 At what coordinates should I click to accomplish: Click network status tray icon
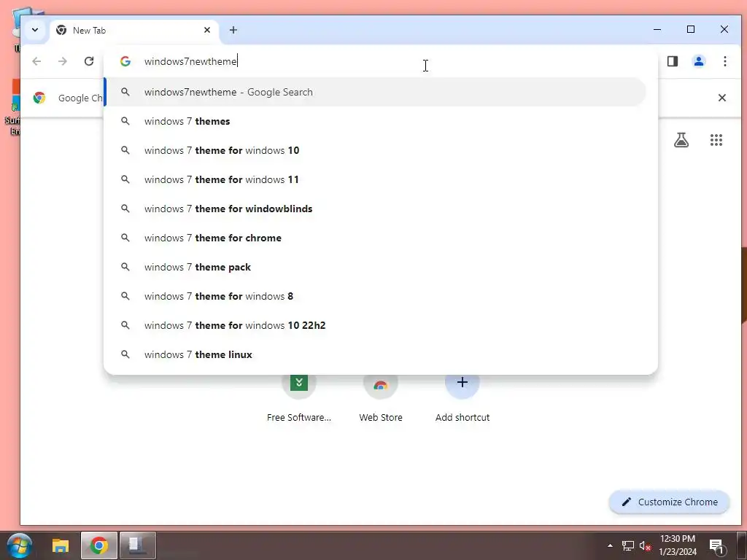point(628,545)
